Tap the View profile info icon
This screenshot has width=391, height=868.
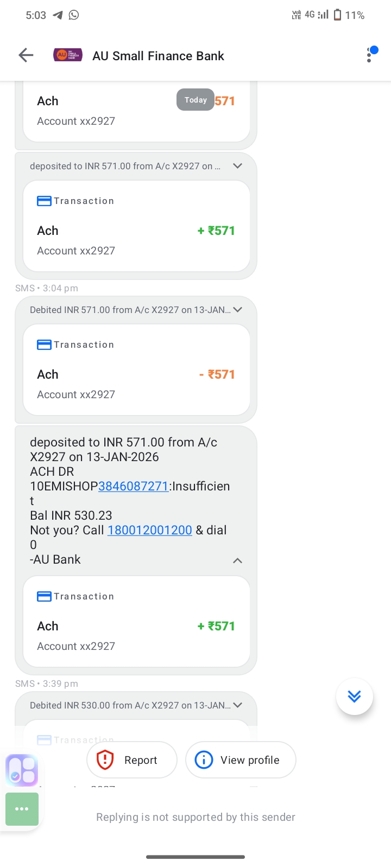pos(204,760)
